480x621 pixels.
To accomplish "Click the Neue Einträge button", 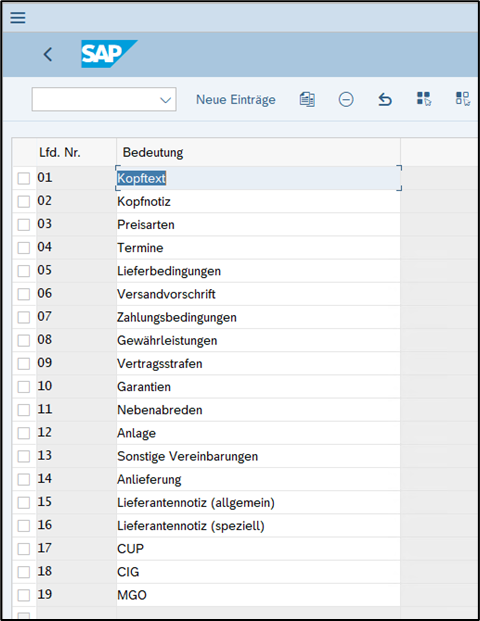I will point(236,99).
